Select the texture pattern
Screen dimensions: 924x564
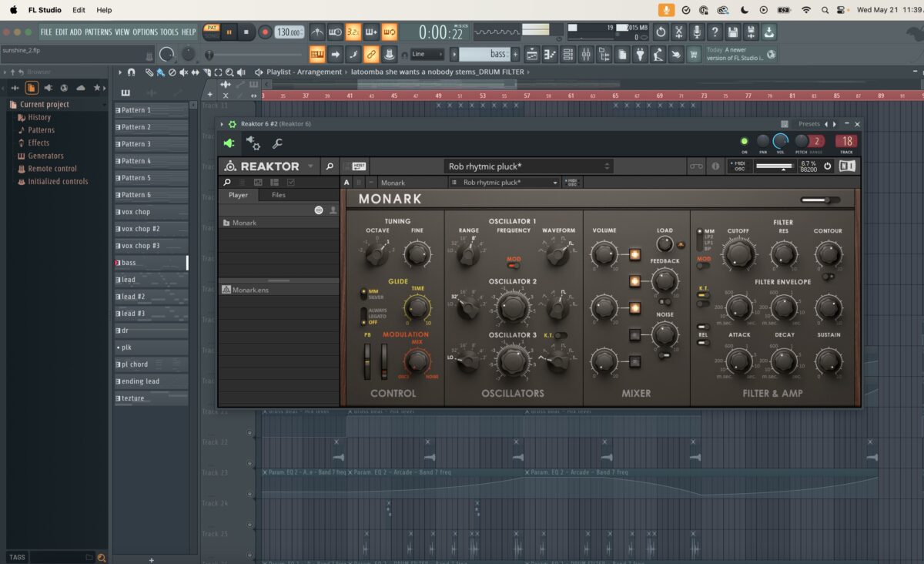pyautogui.click(x=151, y=398)
